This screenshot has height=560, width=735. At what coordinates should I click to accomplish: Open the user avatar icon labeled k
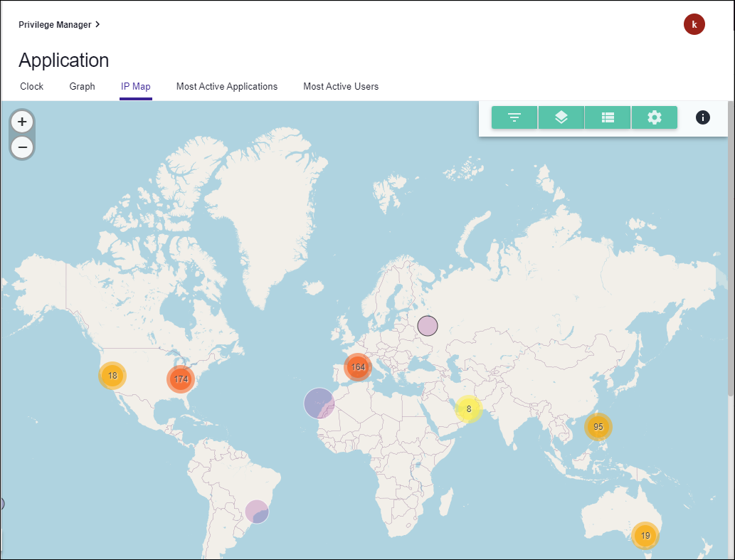(694, 24)
